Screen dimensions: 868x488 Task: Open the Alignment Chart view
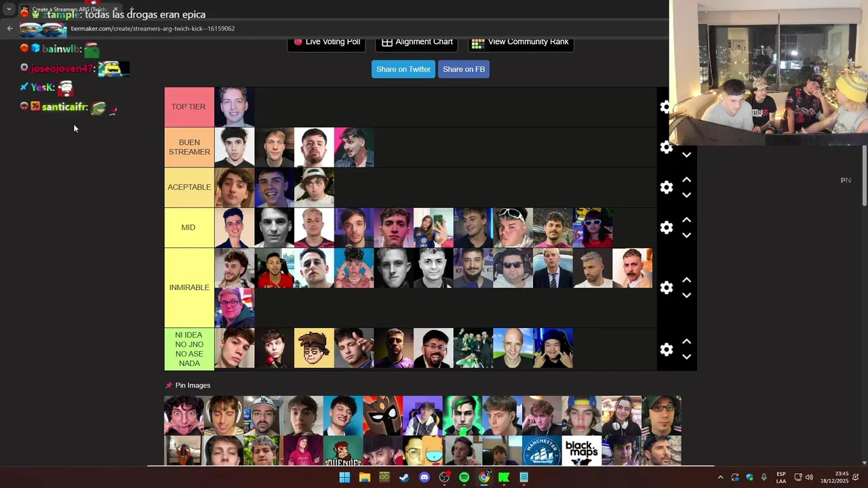(416, 42)
